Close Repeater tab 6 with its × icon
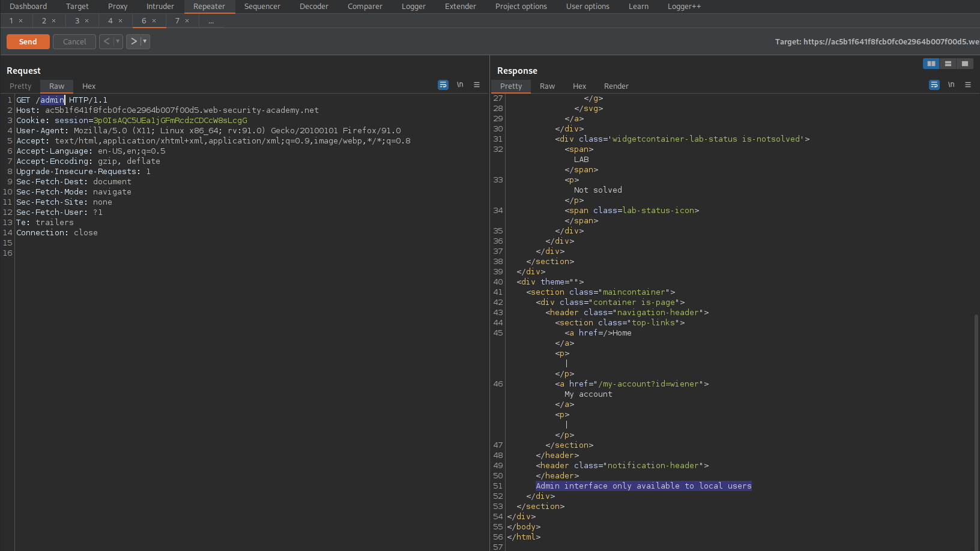This screenshot has width=980, height=551. [154, 21]
